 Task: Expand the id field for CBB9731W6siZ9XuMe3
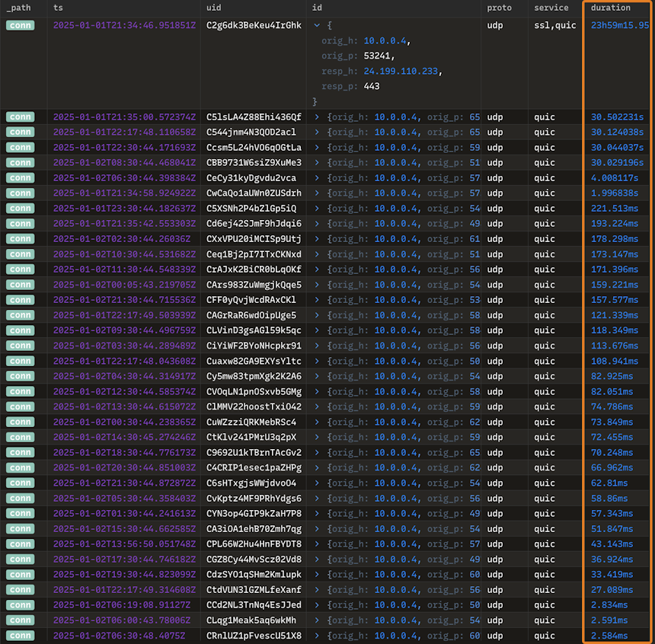pos(318,162)
